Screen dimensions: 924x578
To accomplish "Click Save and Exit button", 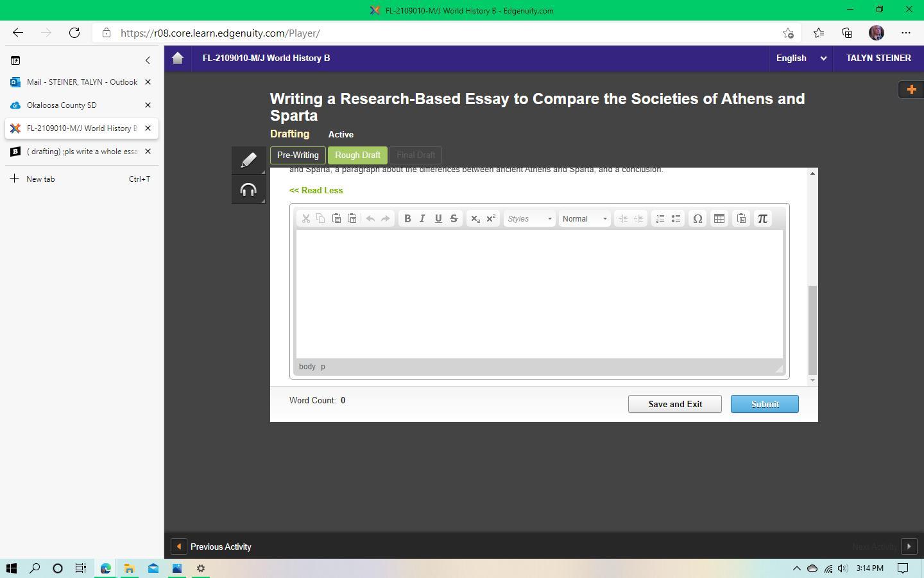I will click(675, 404).
